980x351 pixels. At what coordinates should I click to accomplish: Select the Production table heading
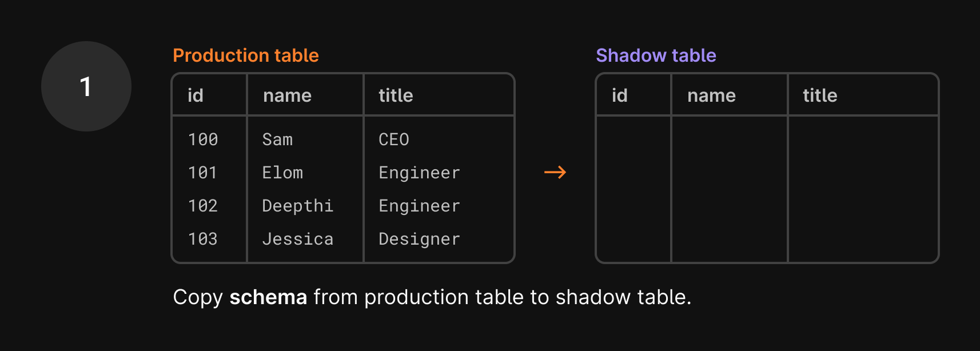tap(246, 55)
